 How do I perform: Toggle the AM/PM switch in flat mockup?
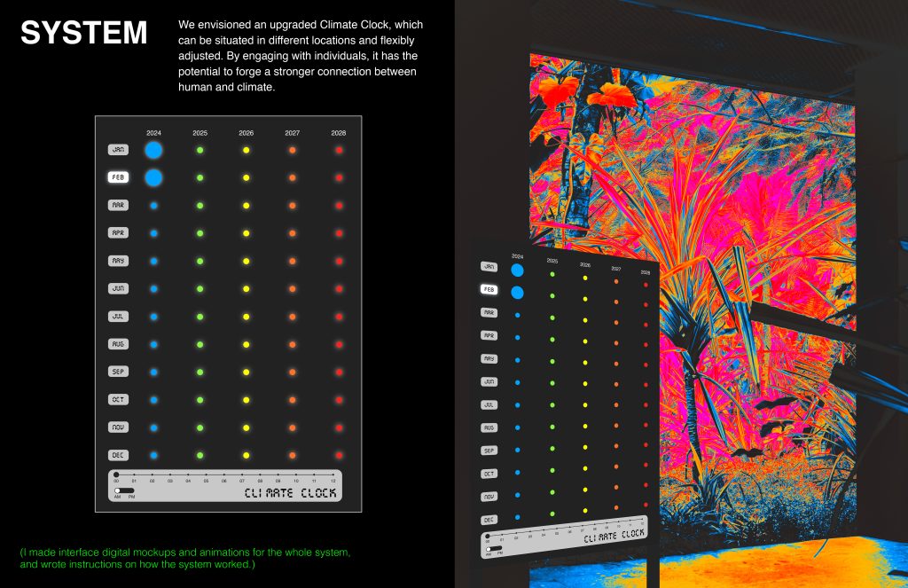click(x=123, y=490)
